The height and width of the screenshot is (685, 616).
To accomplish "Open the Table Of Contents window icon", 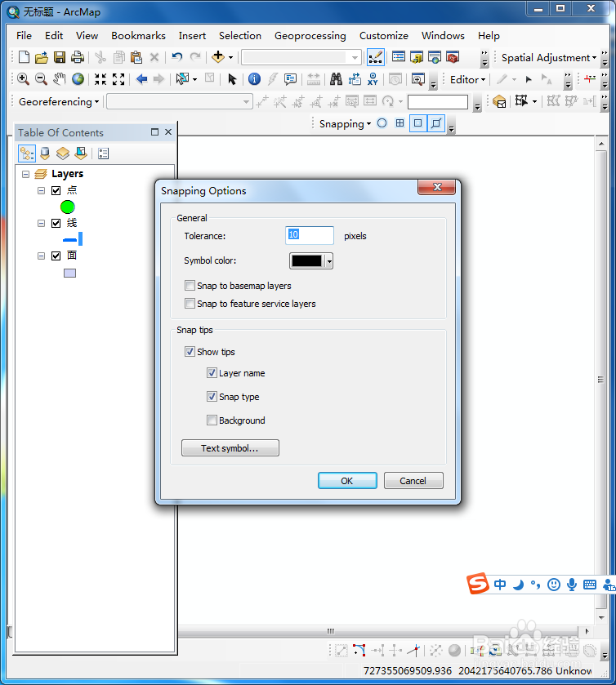I will pyautogui.click(x=399, y=57).
